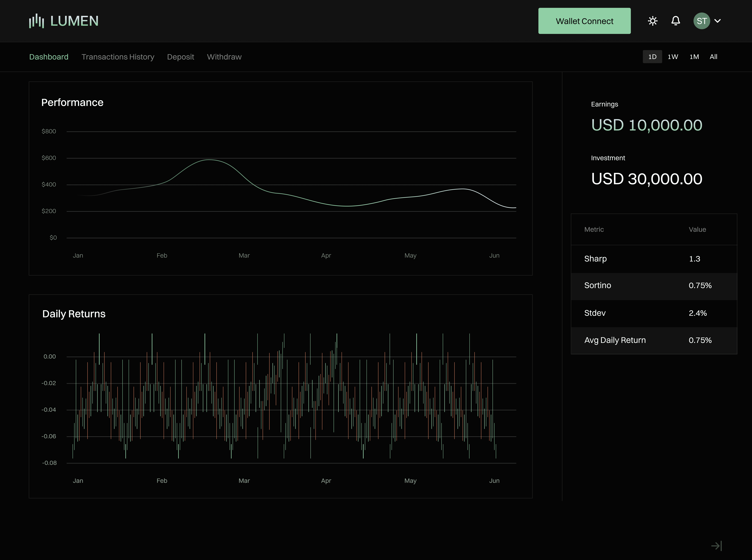Screen dimensions: 752x560
Task: Click the 2.4% Stdev value
Action: click(698, 313)
